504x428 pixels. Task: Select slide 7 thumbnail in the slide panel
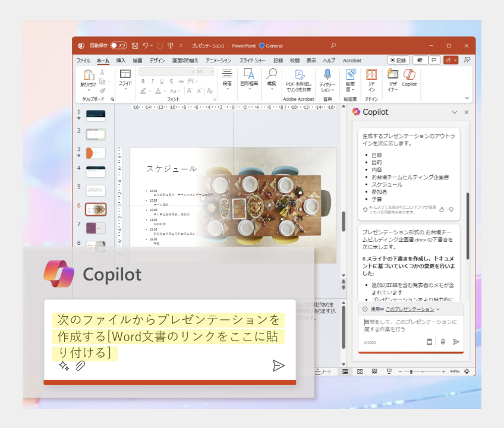96,228
